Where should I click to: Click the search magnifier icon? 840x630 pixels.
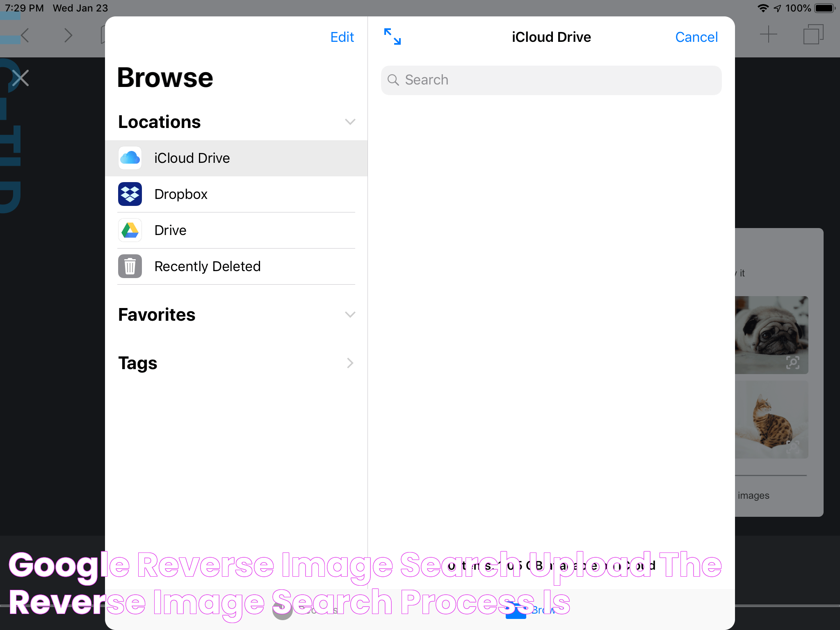393,80
